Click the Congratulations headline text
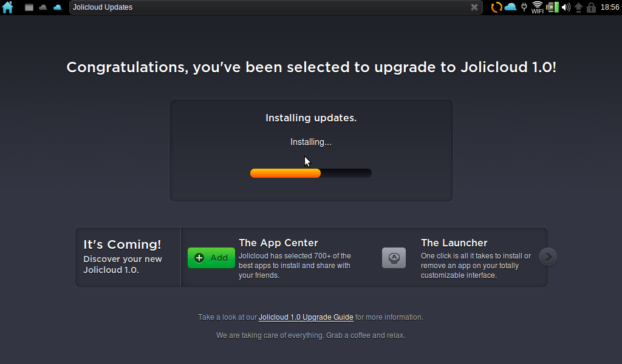The height and width of the screenshot is (364, 622). click(x=312, y=67)
